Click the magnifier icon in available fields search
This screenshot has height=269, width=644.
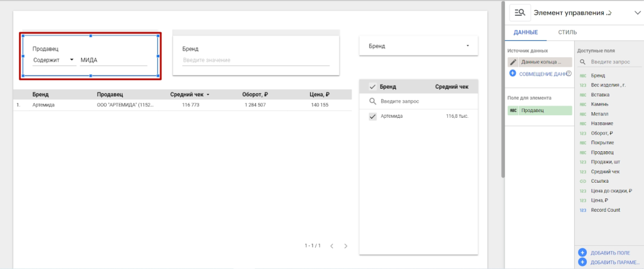coord(583,62)
